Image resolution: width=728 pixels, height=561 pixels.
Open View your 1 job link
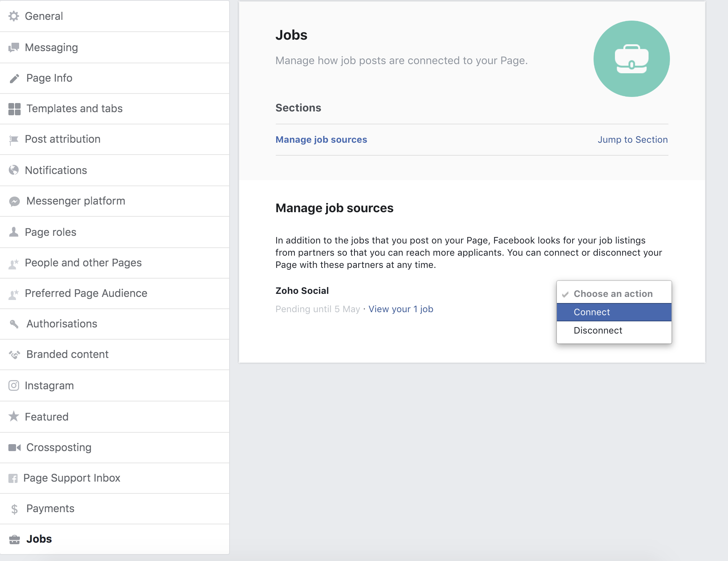pyautogui.click(x=401, y=309)
